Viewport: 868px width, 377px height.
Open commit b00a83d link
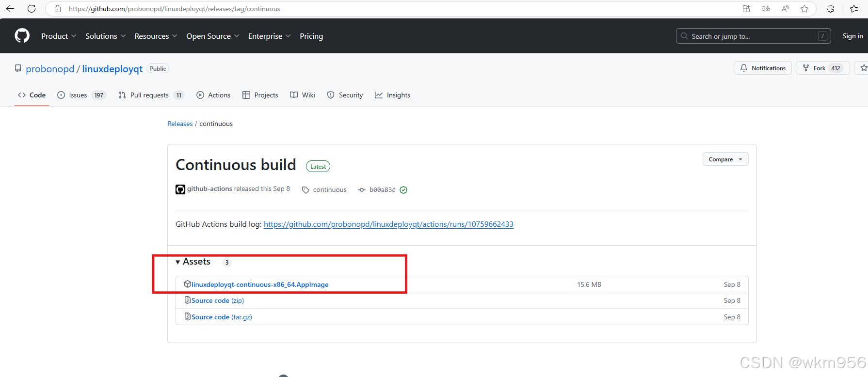[383, 189]
